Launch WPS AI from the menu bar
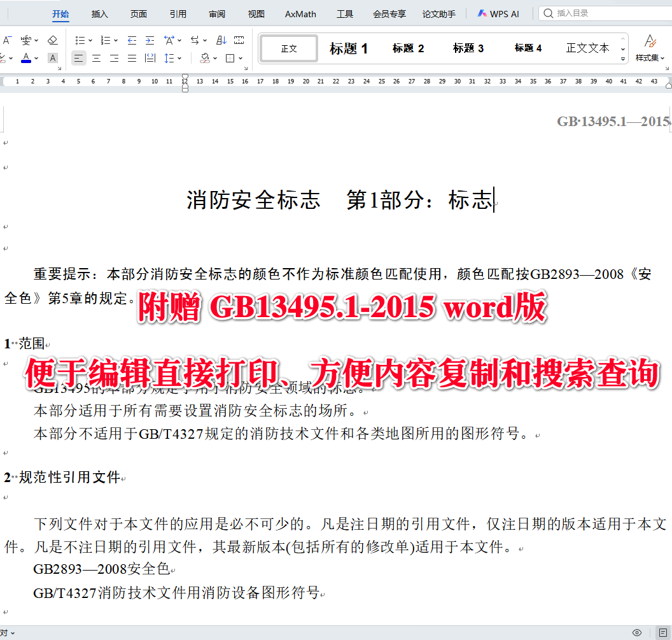672x640 pixels. 498,13
